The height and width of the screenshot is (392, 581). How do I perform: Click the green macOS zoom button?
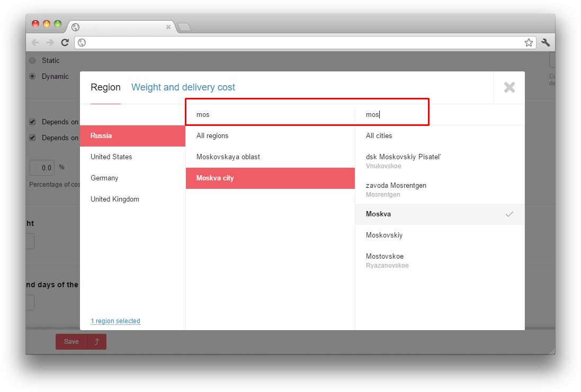(x=58, y=24)
